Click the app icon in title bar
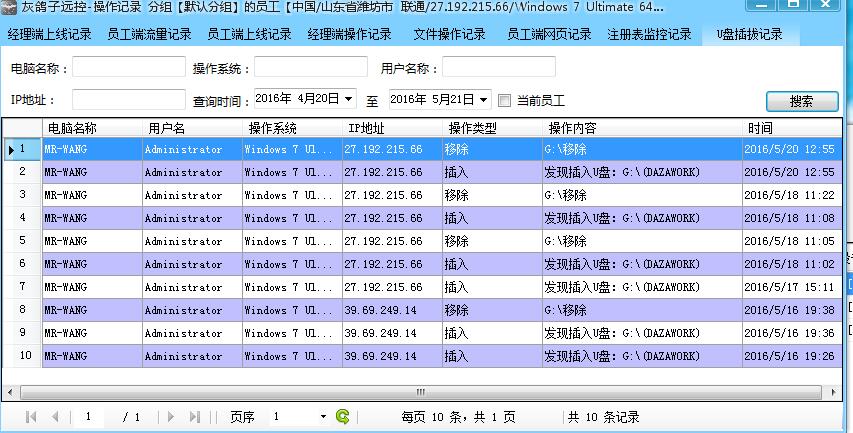853x433 pixels. (9, 7)
